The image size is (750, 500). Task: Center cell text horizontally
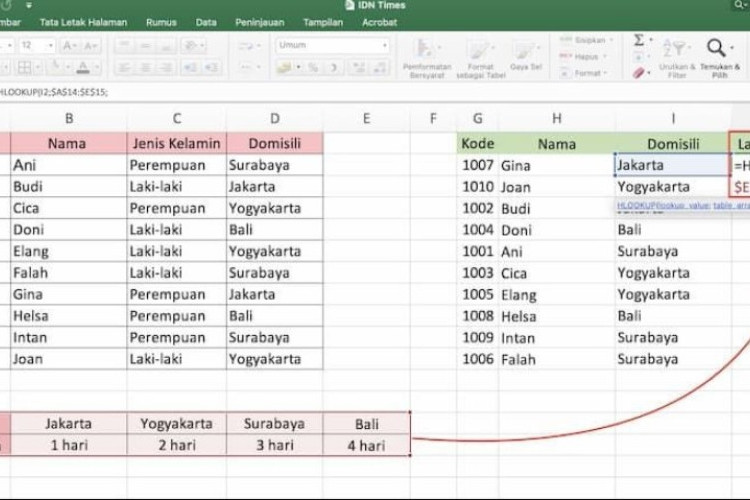145,67
